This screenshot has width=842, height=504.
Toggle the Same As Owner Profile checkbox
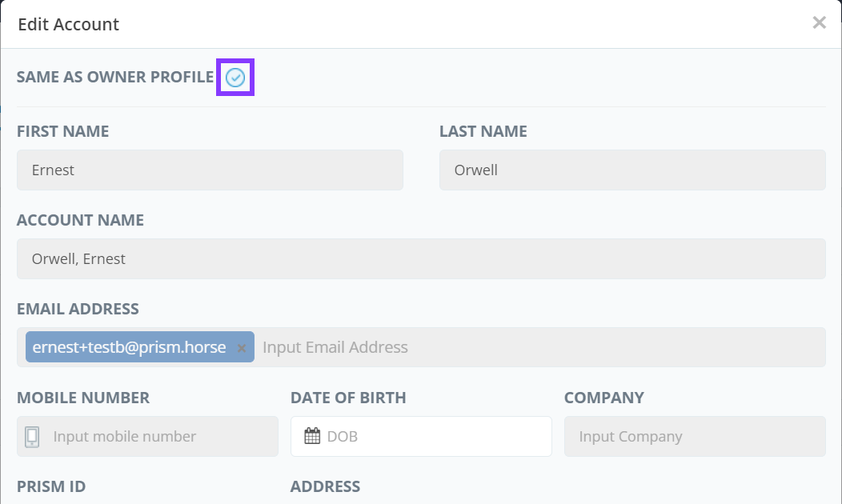(235, 78)
